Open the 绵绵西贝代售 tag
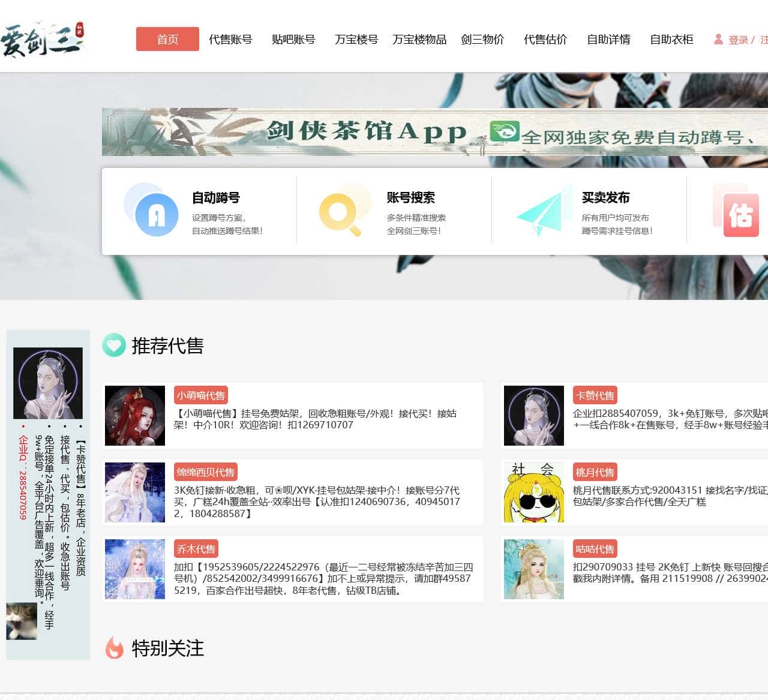768x700 pixels. tap(206, 472)
